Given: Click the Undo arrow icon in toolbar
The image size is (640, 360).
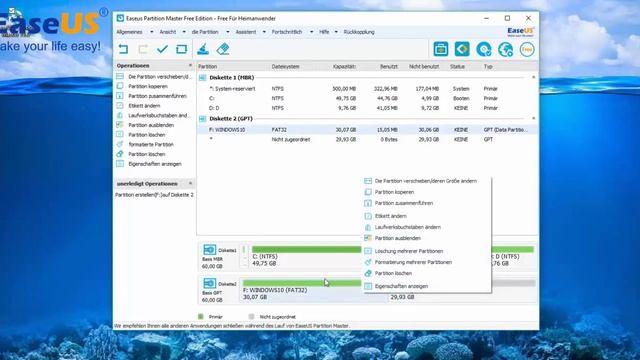Looking at the screenshot, I should [123, 49].
